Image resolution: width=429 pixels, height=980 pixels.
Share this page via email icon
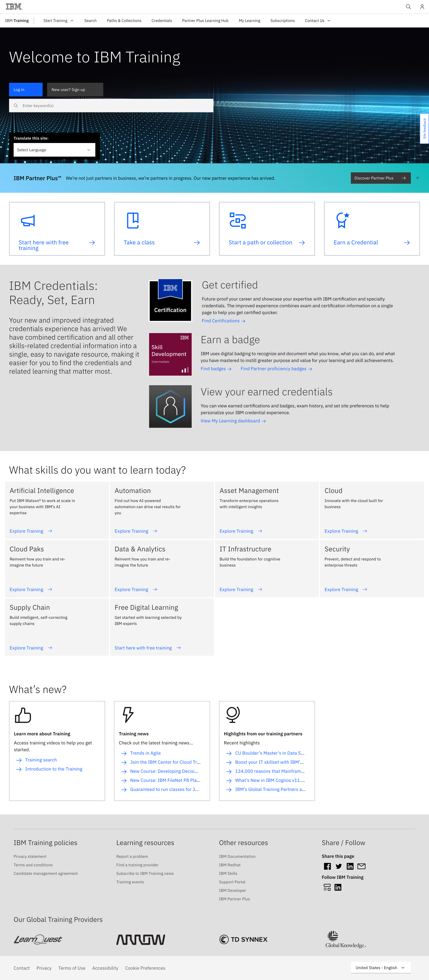coord(361,866)
